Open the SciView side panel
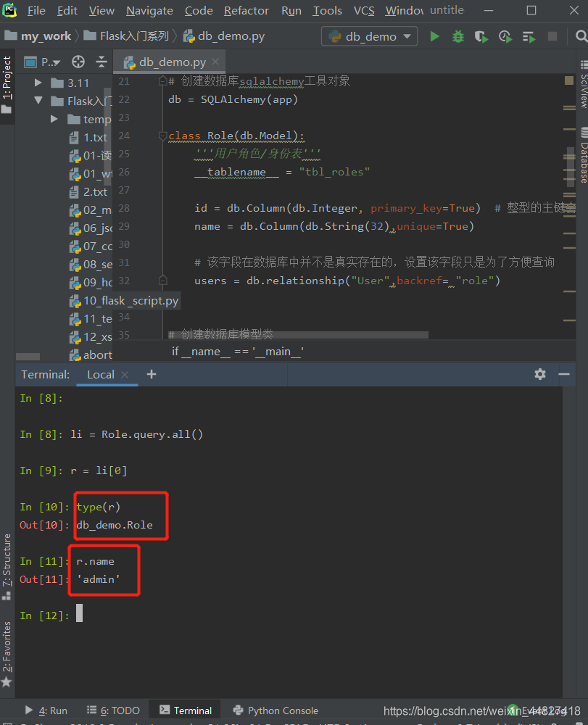588x725 pixels. point(584,85)
